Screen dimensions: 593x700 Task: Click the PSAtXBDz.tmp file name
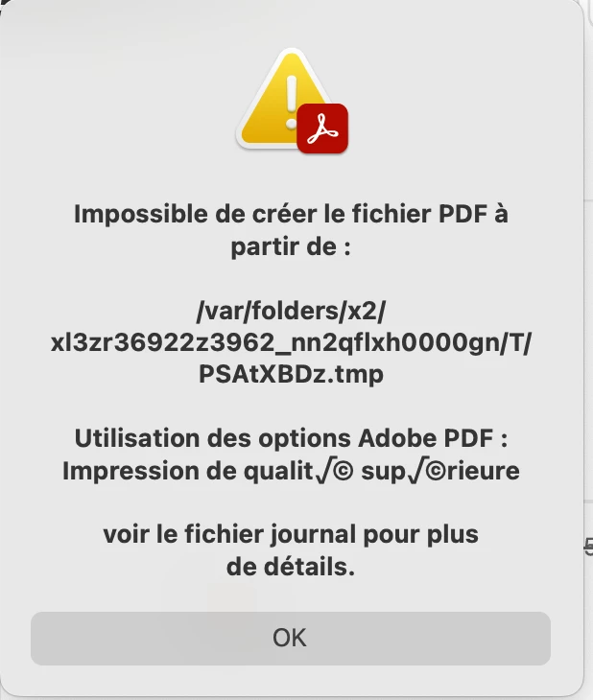click(x=291, y=374)
